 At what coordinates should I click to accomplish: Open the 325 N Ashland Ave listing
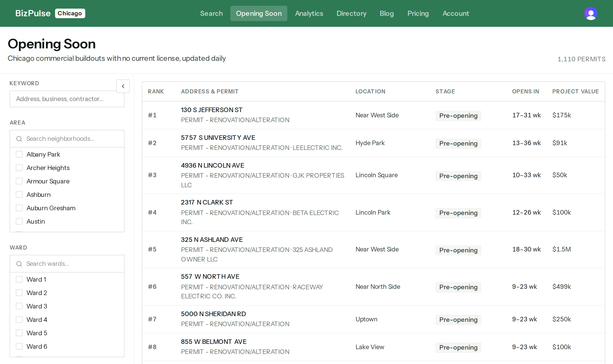[x=212, y=240]
